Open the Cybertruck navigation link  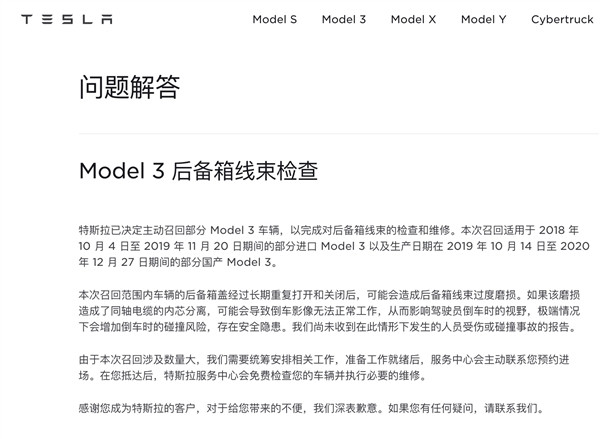coord(562,20)
